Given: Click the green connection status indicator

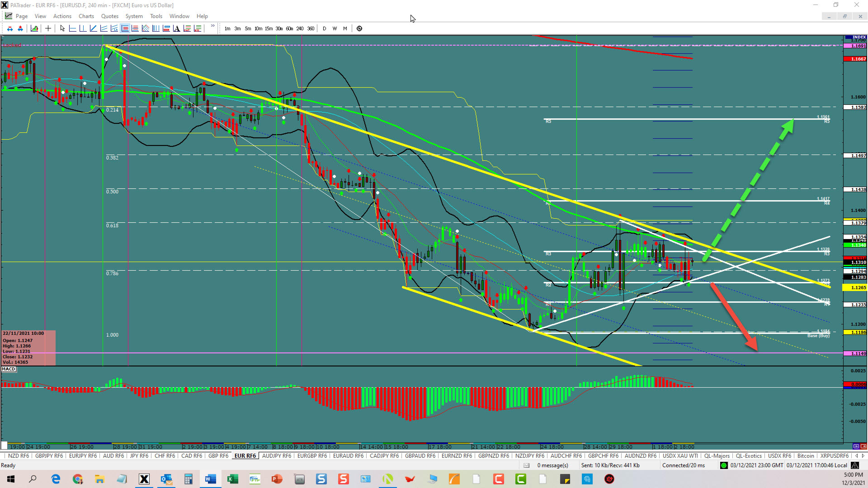Looking at the screenshot, I should click(x=723, y=465).
